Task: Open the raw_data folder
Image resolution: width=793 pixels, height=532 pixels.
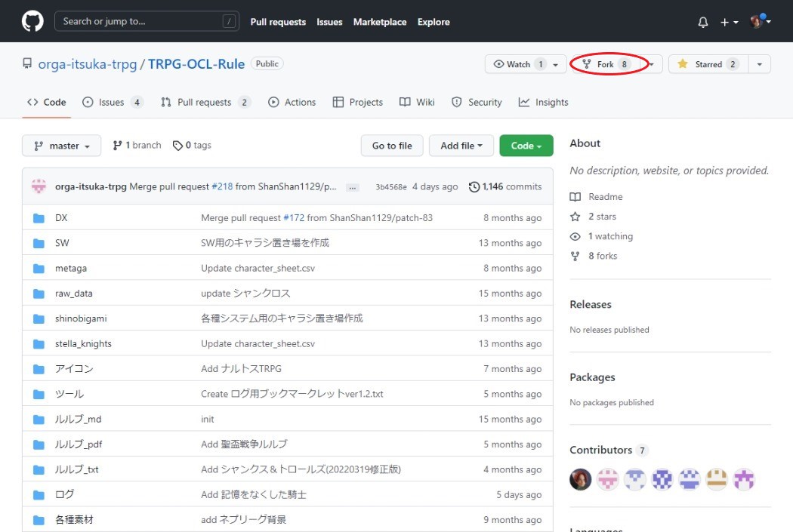Action: pyautogui.click(x=74, y=294)
